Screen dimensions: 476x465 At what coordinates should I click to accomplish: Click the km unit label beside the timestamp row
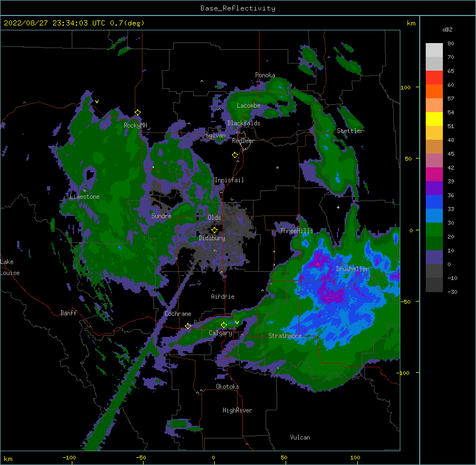(411, 23)
